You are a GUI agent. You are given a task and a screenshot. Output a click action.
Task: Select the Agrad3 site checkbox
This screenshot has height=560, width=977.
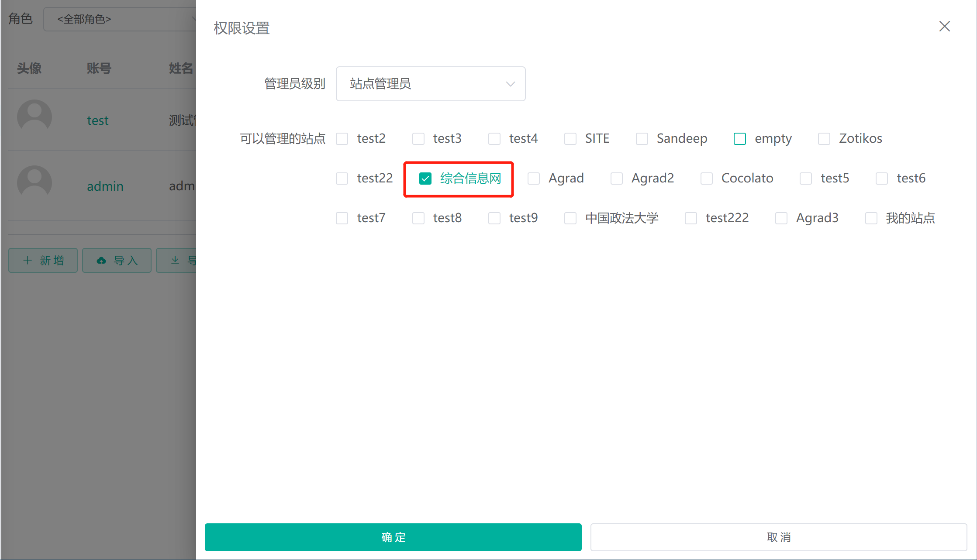781,218
